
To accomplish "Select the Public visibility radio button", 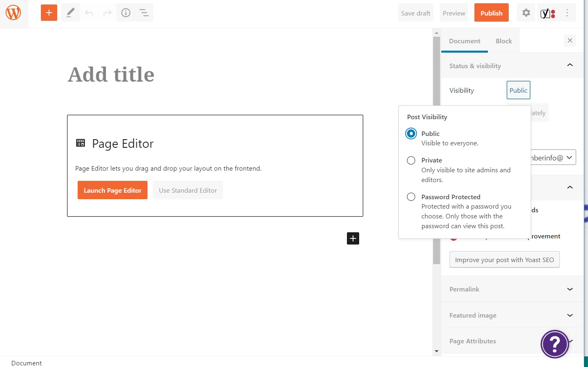I will tap(411, 133).
